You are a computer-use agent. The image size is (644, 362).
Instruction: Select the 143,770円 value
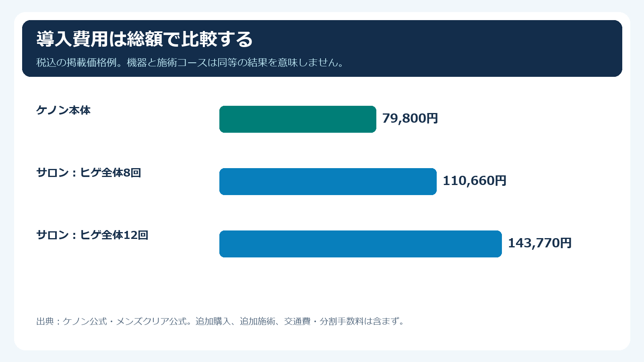click(540, 243)
